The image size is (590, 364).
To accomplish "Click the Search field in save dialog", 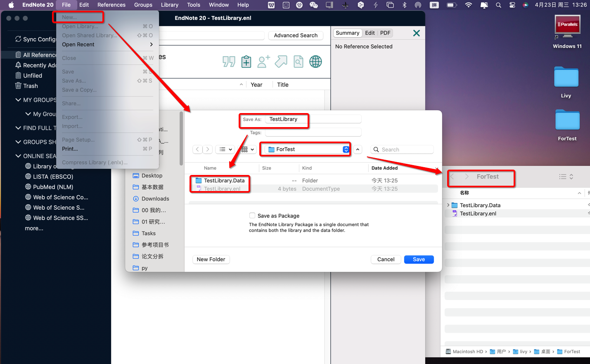I will pos(402,149).
